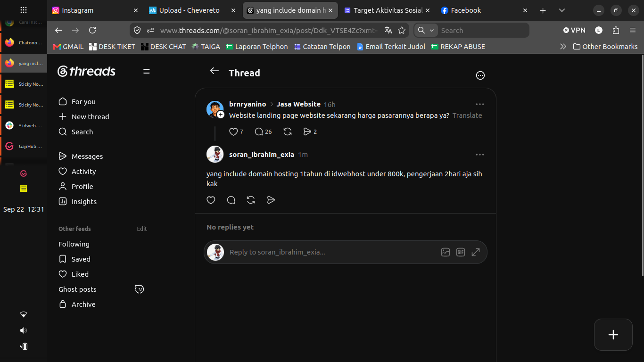Expand the reply composer with arrow icon
Screen dimensions: 644x362
(x=476, y=252)
